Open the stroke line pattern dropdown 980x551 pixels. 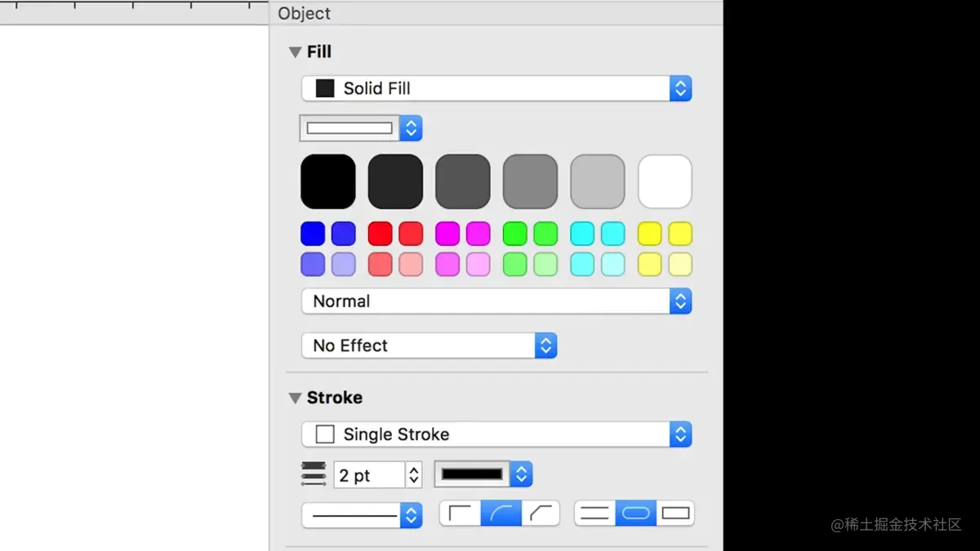coord(362,515)
